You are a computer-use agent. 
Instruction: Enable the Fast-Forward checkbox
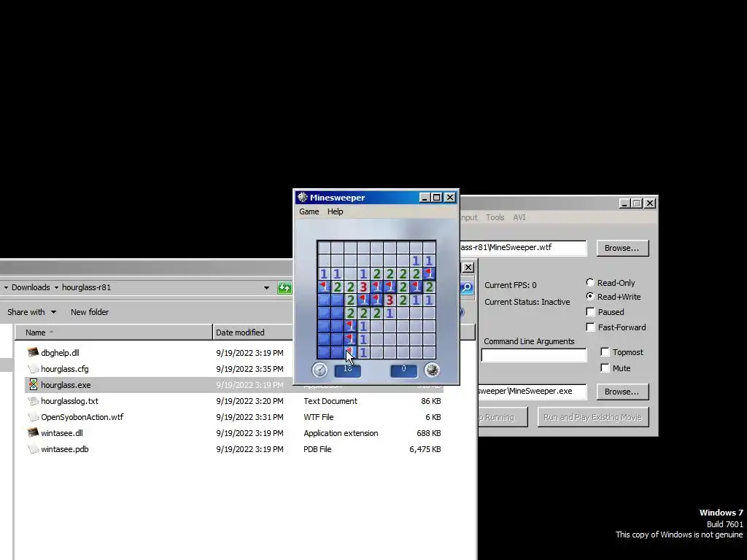[590, 327]
